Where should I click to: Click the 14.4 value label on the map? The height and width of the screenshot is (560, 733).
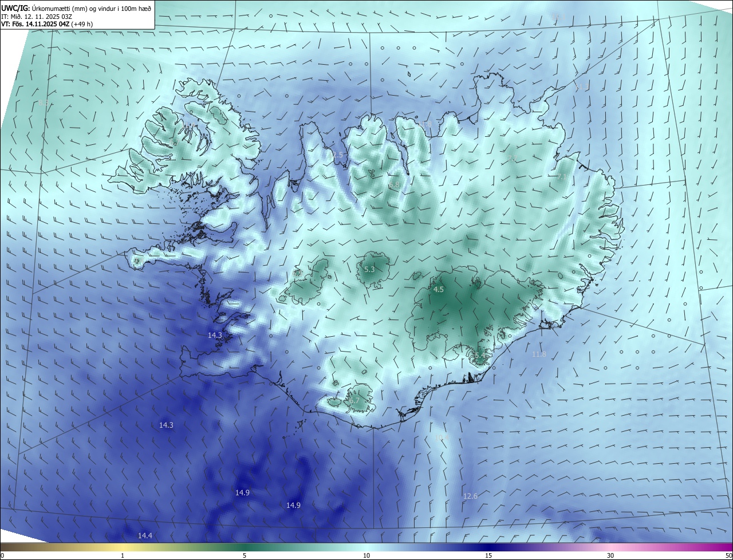tap(145, 535)
